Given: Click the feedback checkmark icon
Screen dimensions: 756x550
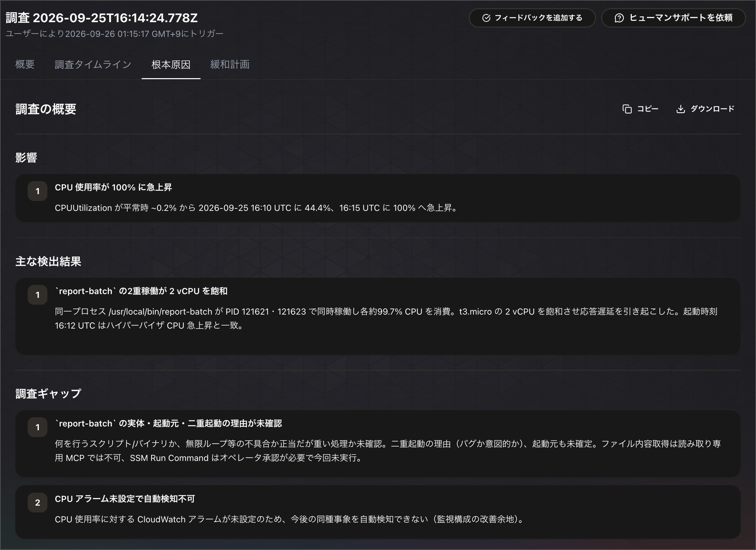Looking at the screenshot, I should pos(486,18).
